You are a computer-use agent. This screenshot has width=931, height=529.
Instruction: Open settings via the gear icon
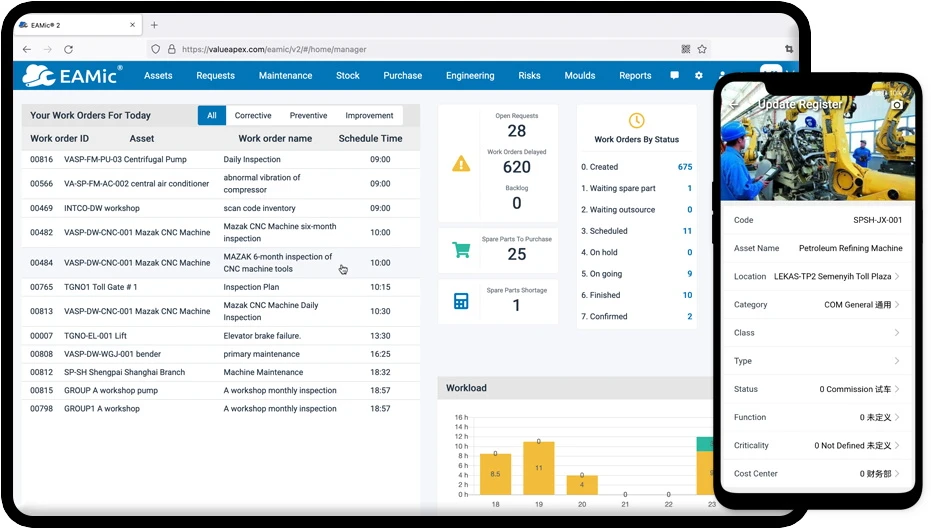tap(699, 76)
